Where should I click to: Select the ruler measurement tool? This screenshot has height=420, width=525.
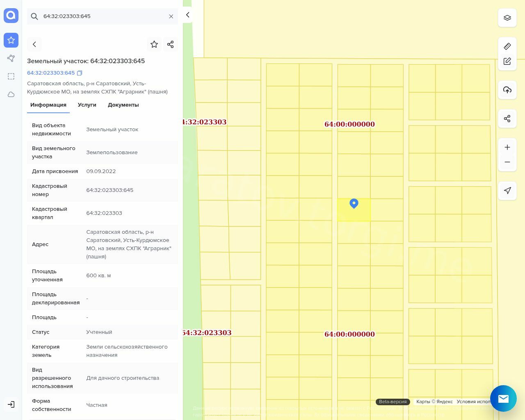coord(507,46)
